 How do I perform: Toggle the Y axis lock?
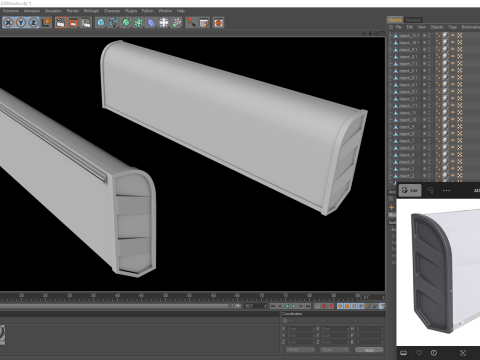click(x=21, y=23)
